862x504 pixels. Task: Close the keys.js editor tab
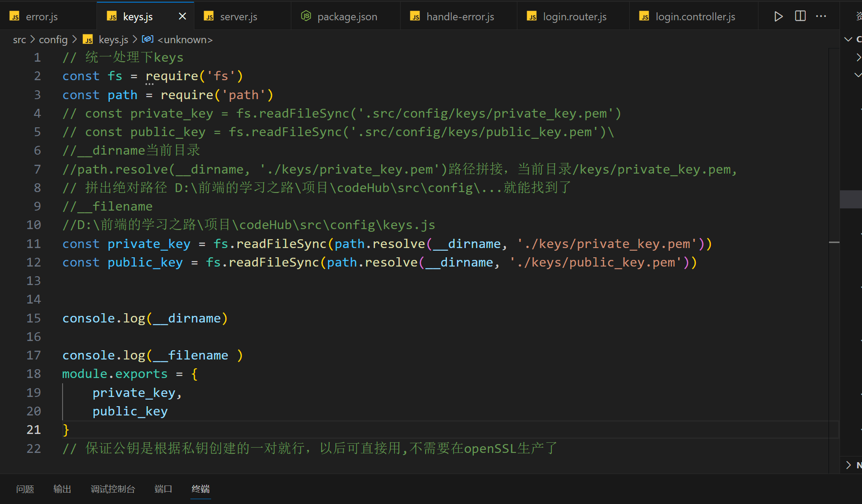coord(182,16)
